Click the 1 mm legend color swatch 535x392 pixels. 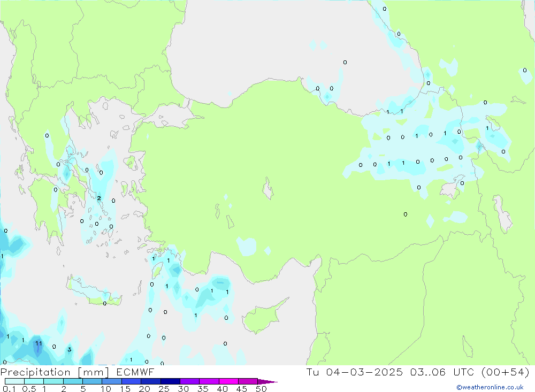point(53,381)
